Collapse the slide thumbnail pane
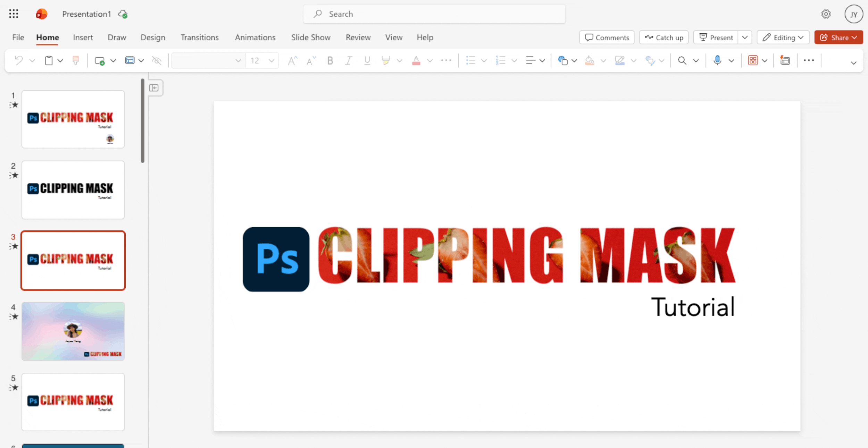Viewport: 868px width, 448px height. click(154, 88)
